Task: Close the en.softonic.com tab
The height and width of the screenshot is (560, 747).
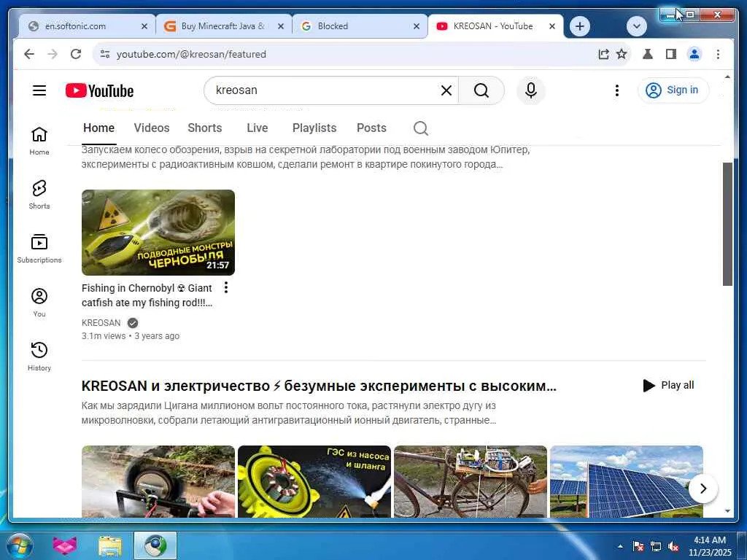Action: pos(144,26)
